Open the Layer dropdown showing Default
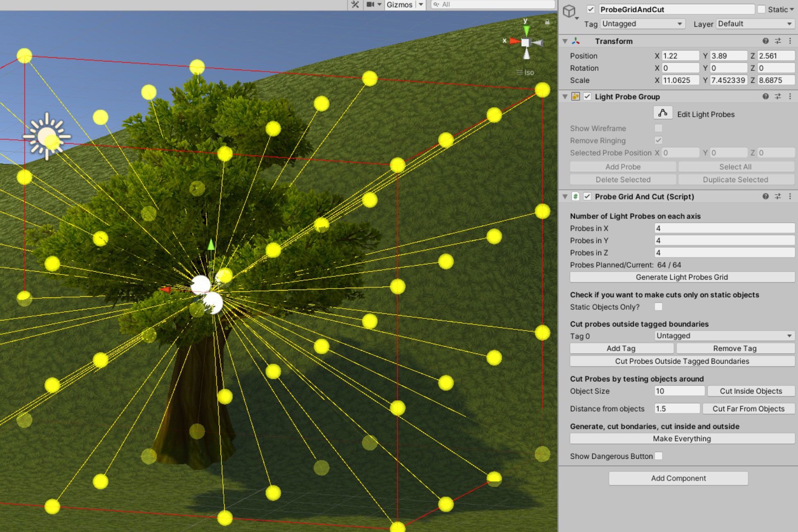Image resolution: width=798 pixels, height=532 pixels. 755,24
